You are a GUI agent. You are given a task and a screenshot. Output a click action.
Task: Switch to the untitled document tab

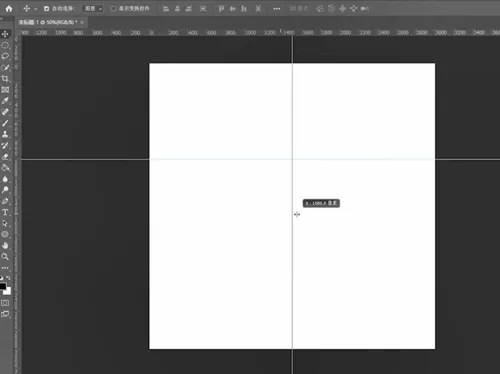pos(48,22)
